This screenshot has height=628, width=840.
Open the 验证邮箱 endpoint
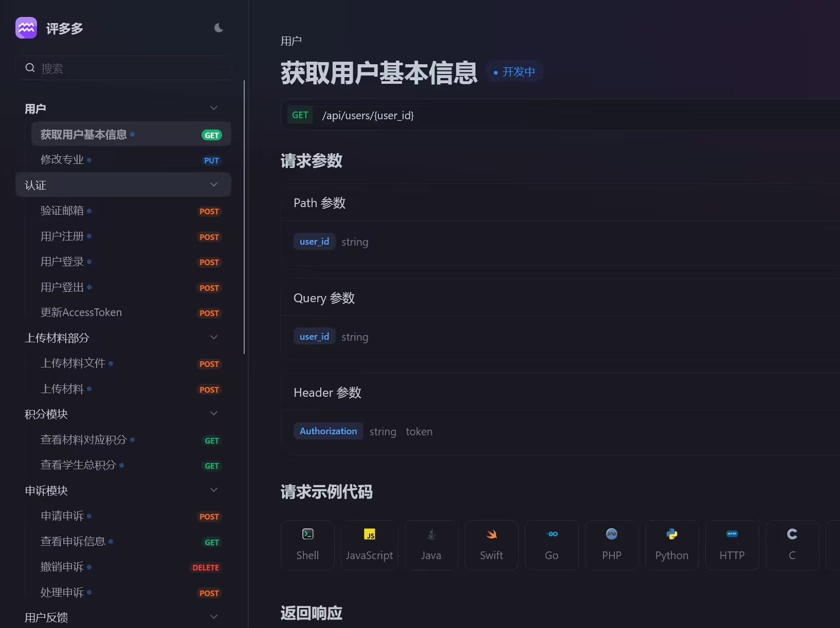click(131, 211)
